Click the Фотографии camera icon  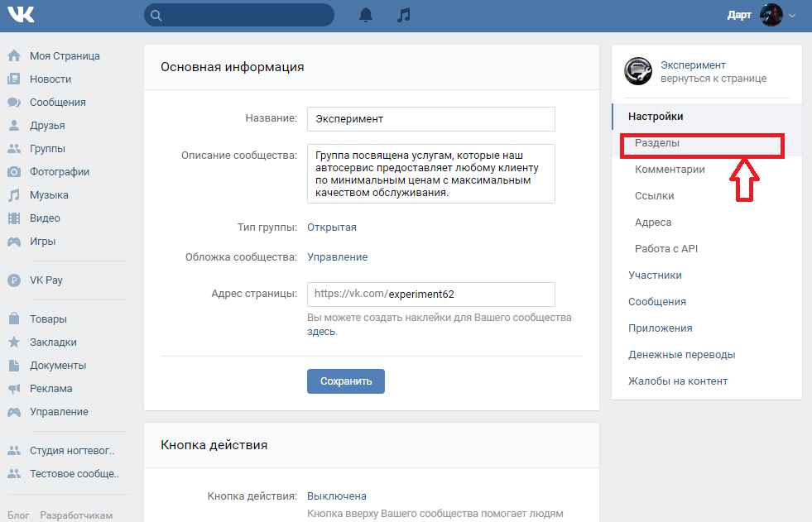tap(14, 172)
